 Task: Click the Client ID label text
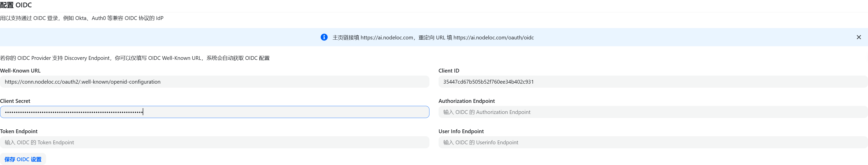pyautogui.click(x=449, y=71)
